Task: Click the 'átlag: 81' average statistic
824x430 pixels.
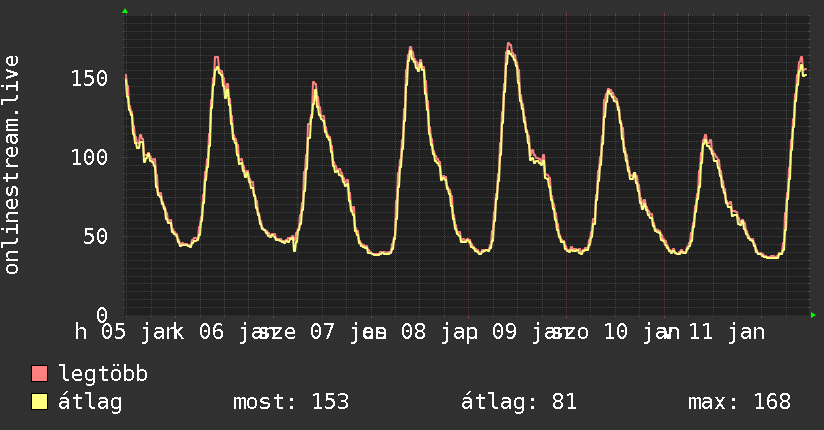Action: click(519, 403)
